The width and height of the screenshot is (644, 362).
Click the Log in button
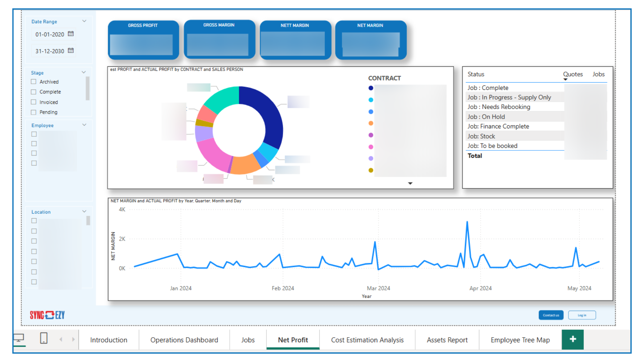click(x=582, y=315)
